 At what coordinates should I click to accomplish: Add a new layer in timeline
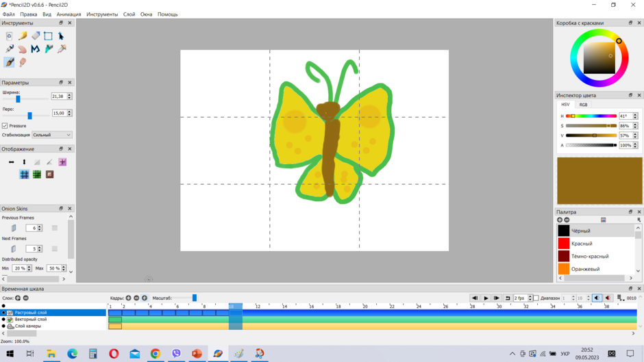(x=18, y=298)
